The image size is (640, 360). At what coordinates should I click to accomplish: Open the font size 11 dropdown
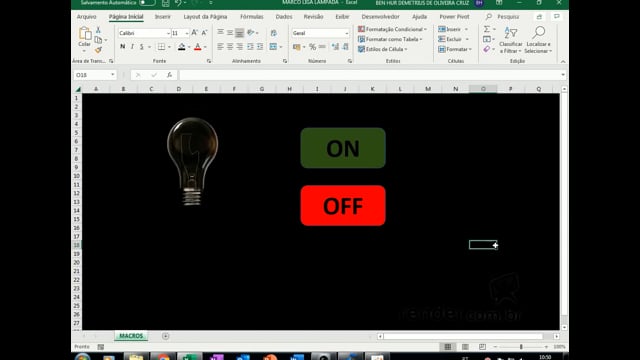(187, 33)
